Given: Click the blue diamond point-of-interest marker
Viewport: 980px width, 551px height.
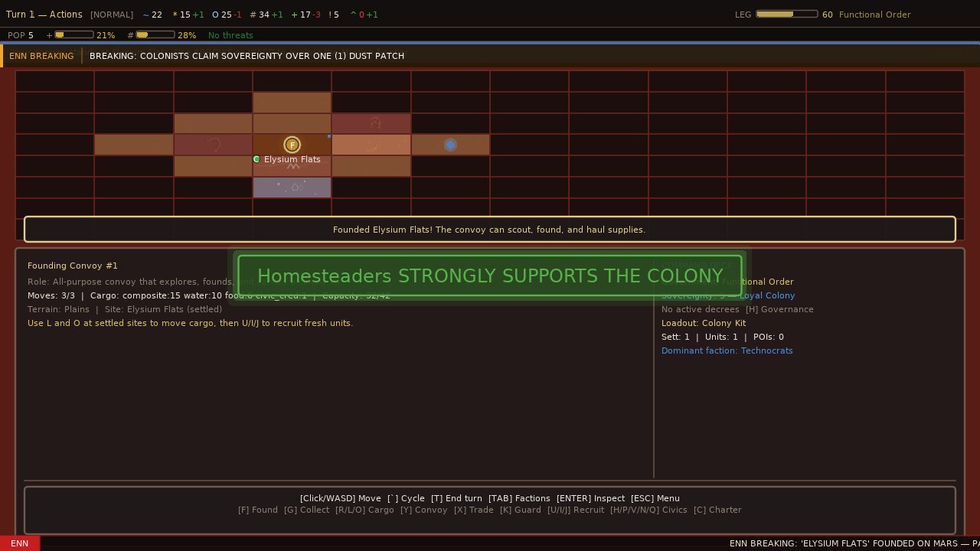Looking at the screenshot, I should click(450, 145).
